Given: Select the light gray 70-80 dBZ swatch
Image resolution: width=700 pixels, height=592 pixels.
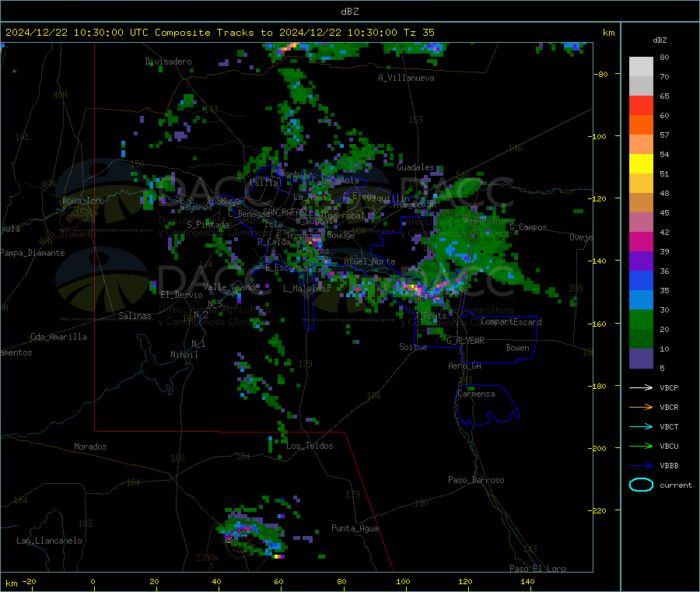Looking at the screenshot, I should point(641,67).
